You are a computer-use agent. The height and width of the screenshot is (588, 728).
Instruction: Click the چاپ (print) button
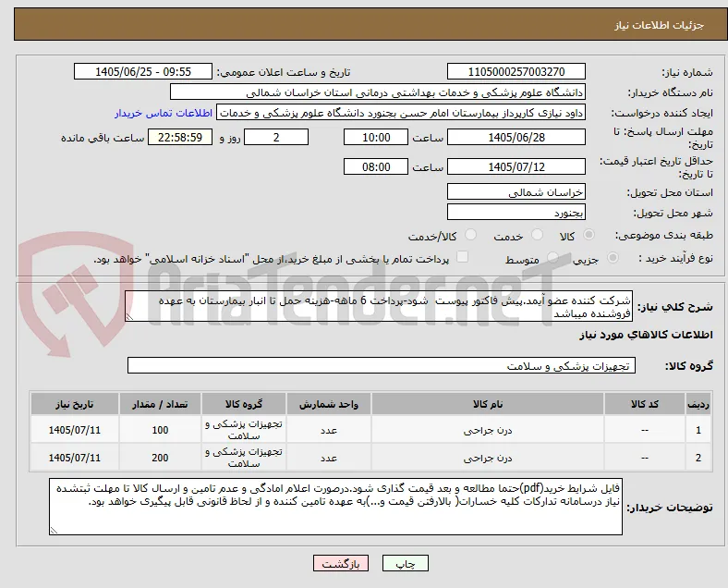pos(405,563)
